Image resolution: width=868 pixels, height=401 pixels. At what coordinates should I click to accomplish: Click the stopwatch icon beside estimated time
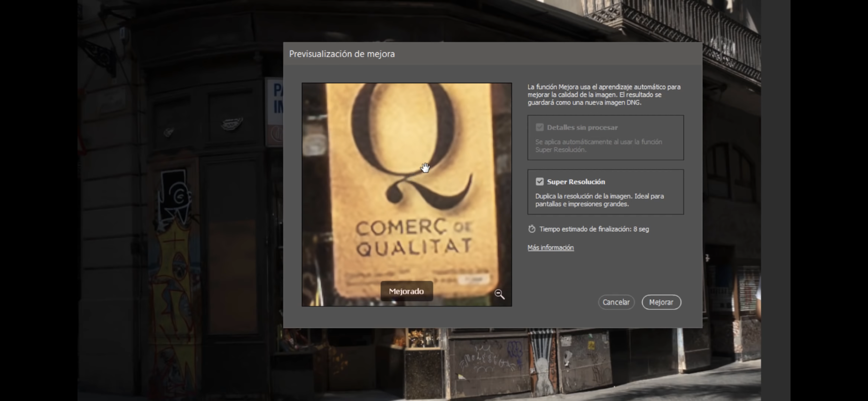tap(532, 229)
